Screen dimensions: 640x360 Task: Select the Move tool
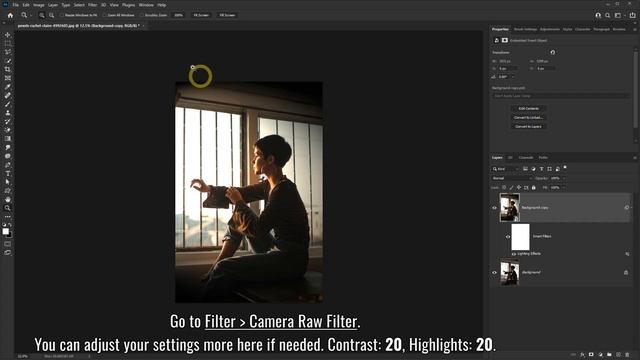(x=7, y=35)
